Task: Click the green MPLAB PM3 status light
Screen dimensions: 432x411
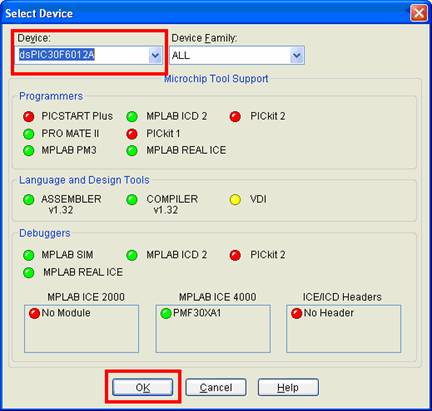Action: 29,150
